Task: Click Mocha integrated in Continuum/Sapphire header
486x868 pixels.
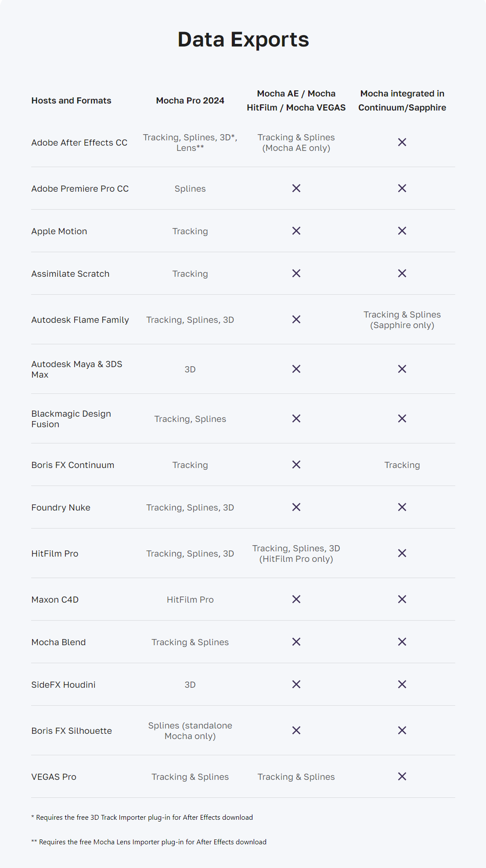Action: [x=402, y=100]
